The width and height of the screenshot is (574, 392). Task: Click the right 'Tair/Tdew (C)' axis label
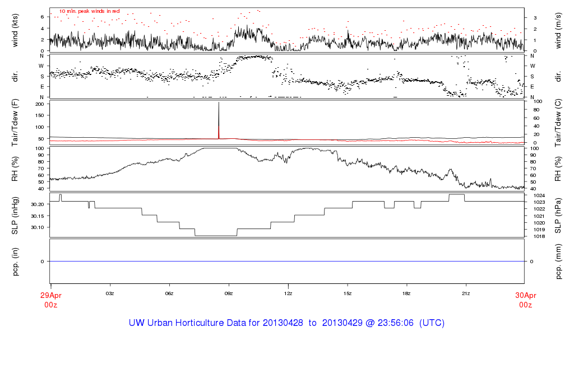(x=558, y=123)
